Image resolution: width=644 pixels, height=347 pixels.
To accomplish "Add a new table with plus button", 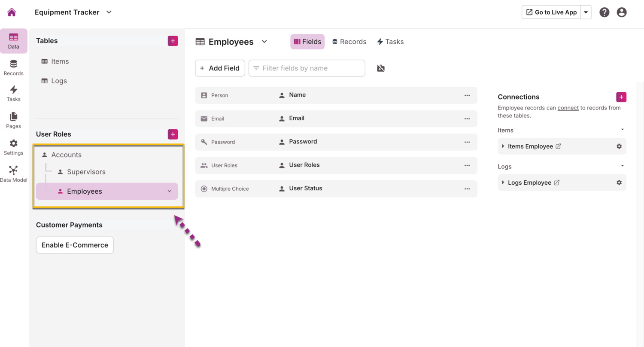I will click(173, 41).
